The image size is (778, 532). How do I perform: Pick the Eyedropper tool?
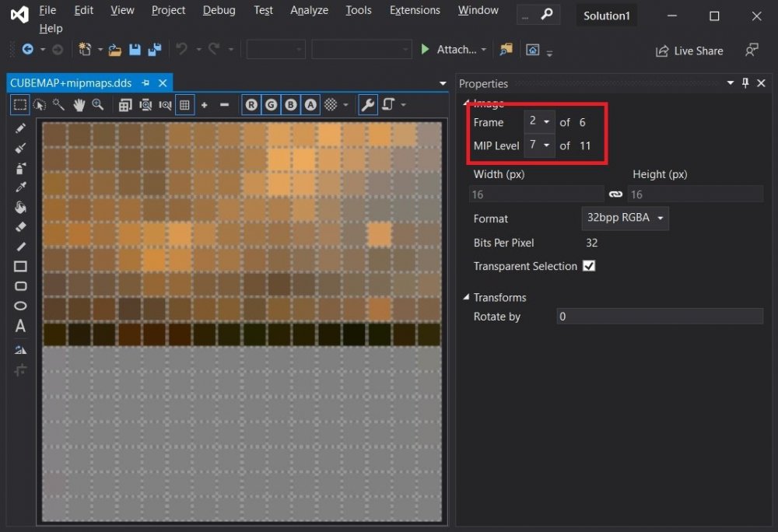tap(21, 187)
